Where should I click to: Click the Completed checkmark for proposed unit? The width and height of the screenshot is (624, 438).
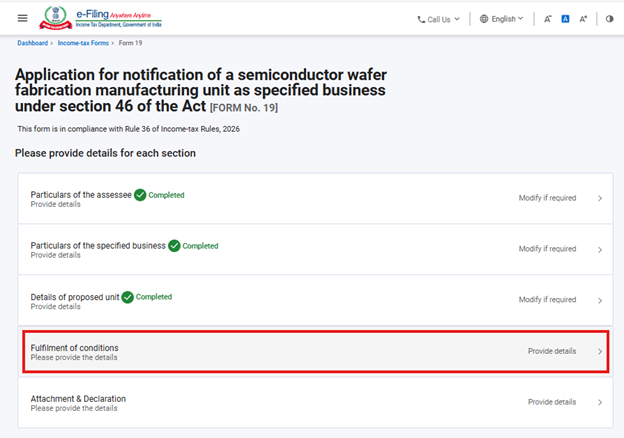(127, 297)
